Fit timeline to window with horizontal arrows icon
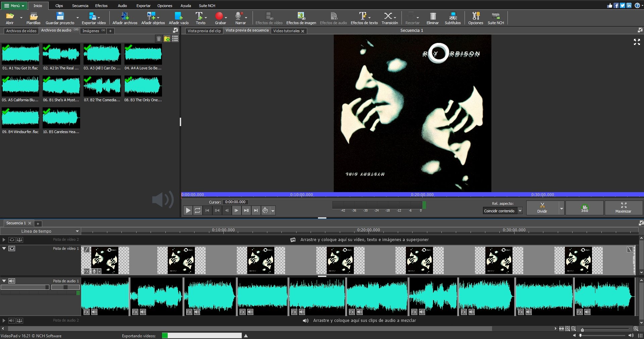Screen dimensions: 644x339 pos(561,329)
